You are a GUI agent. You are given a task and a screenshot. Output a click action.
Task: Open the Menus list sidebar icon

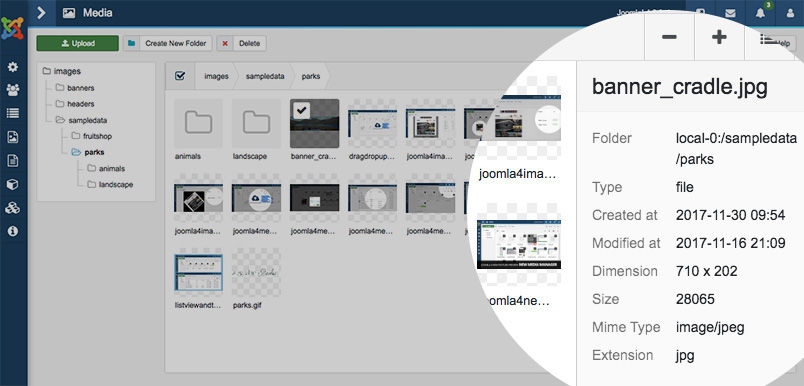tap(12, 113)
